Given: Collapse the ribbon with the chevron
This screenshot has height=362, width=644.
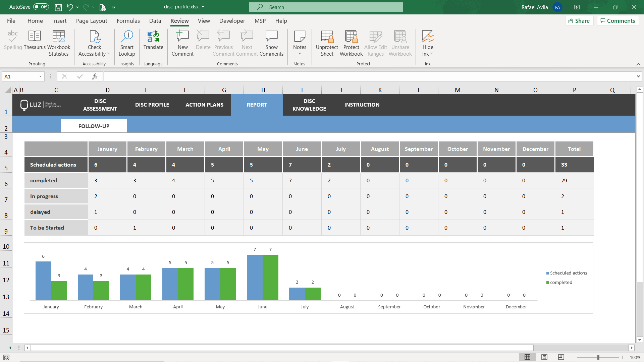Looking at the screenshot, I should coord(638,64).
